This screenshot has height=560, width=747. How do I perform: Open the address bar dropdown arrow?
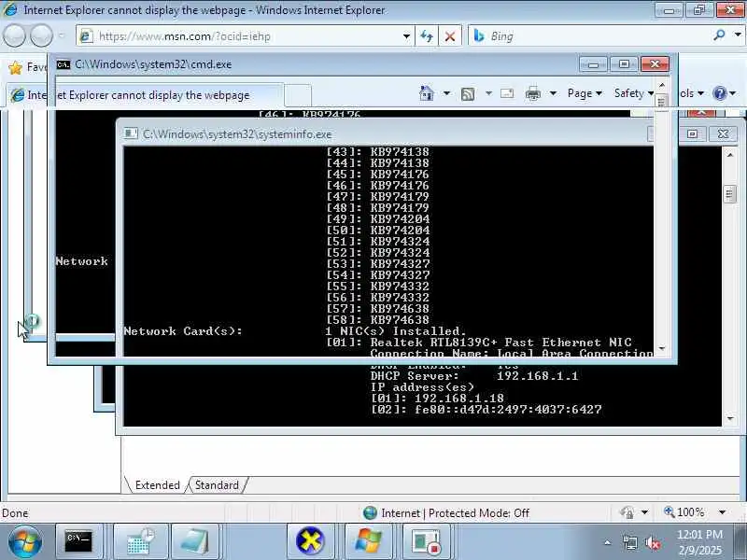[406, 36]
